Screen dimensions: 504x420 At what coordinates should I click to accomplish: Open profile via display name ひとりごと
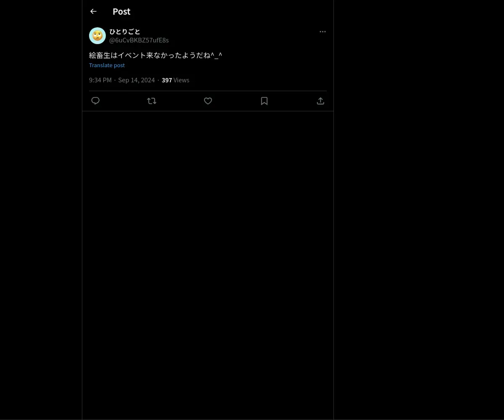click(x=125, y=31)
